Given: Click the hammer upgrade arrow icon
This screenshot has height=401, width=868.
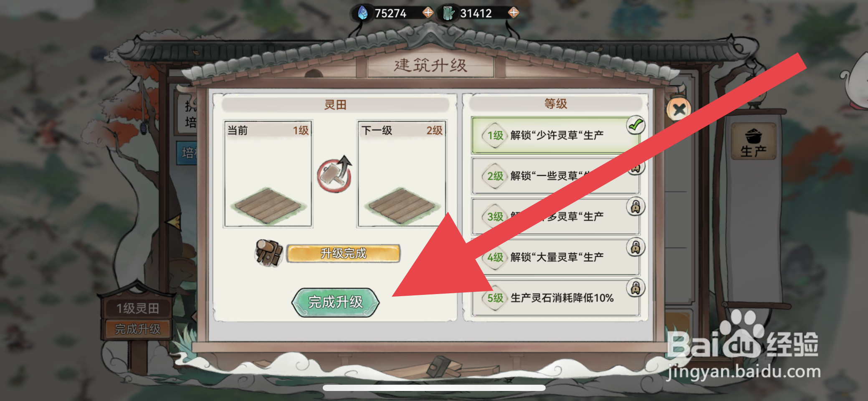Looking at the screenshot, I should (334, 174).
